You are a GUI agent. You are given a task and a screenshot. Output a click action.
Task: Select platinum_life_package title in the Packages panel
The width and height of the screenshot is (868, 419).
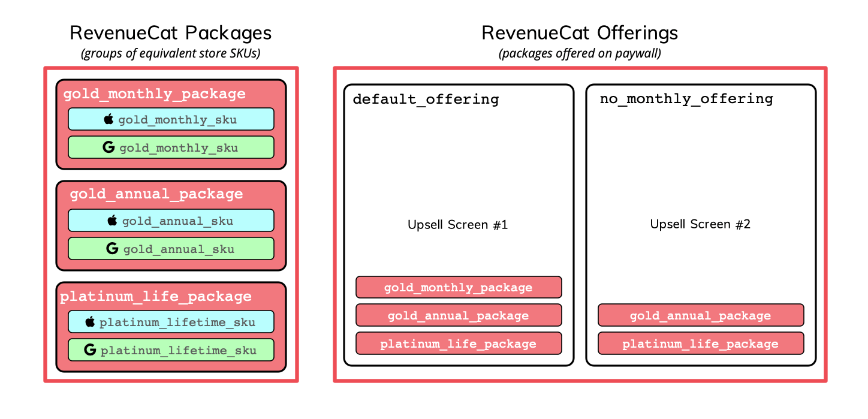156,297
